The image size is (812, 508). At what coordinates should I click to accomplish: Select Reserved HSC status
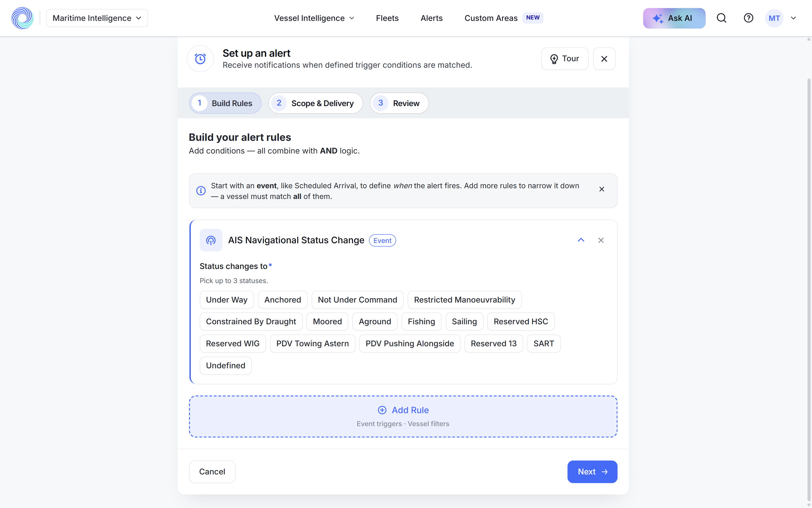coord(521,321)
